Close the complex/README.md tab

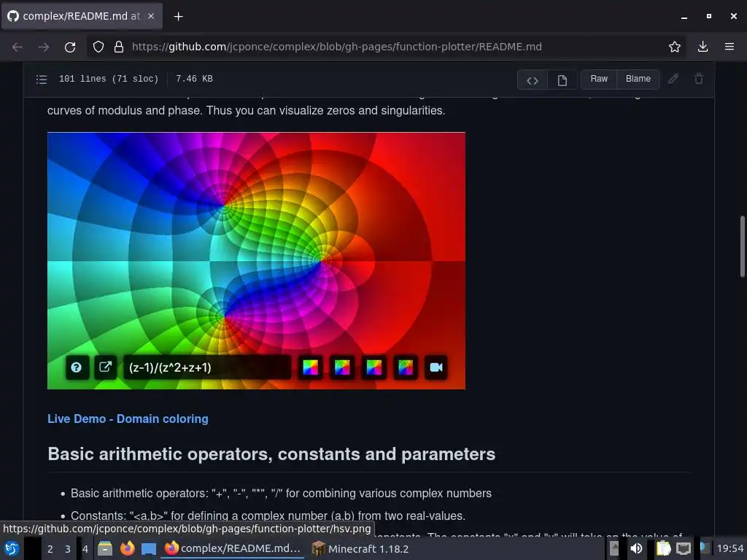[151, 16]
